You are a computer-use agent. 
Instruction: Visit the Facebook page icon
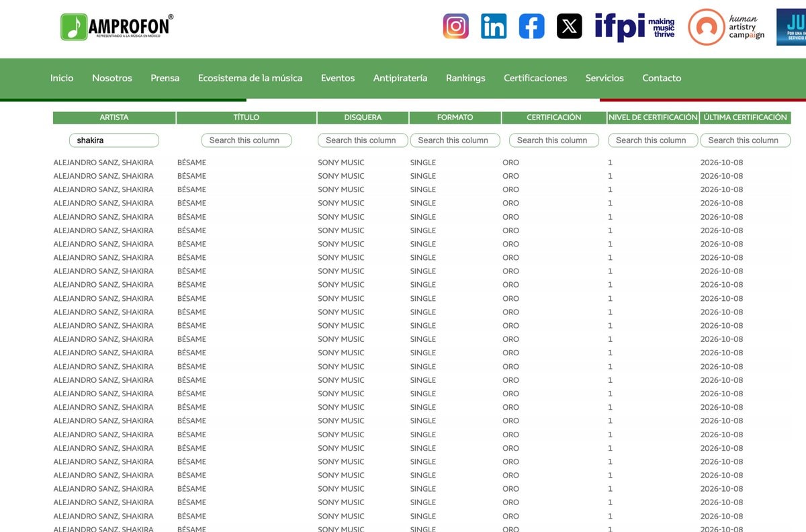point(532,26)
